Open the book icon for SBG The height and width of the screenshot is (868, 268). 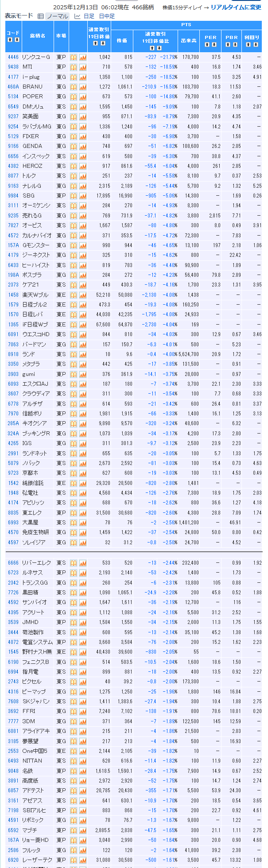click(x=74, y=196)
